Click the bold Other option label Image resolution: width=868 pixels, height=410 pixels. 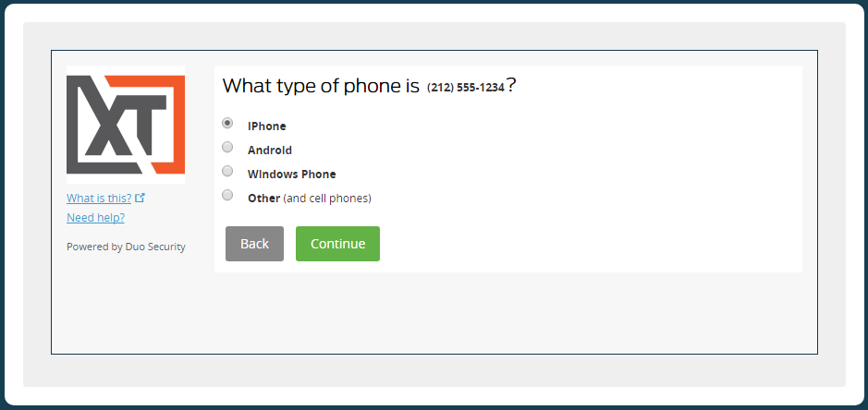click(x=263, y=199)
